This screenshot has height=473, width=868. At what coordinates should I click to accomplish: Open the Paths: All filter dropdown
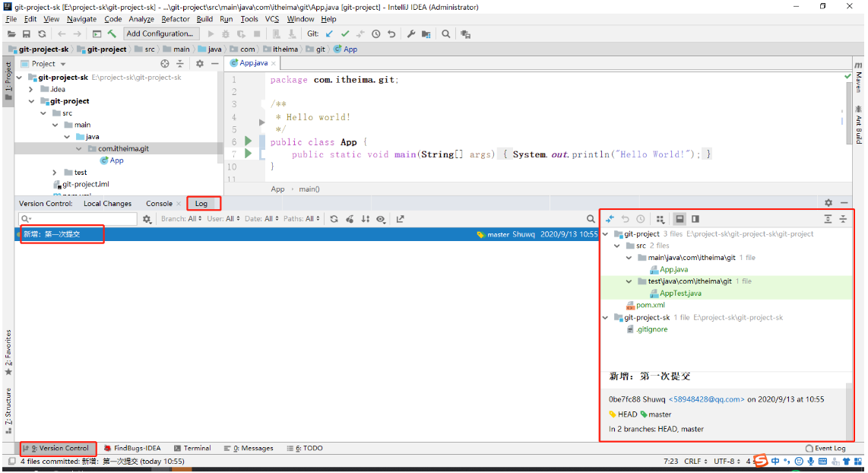tap(301, 219)
